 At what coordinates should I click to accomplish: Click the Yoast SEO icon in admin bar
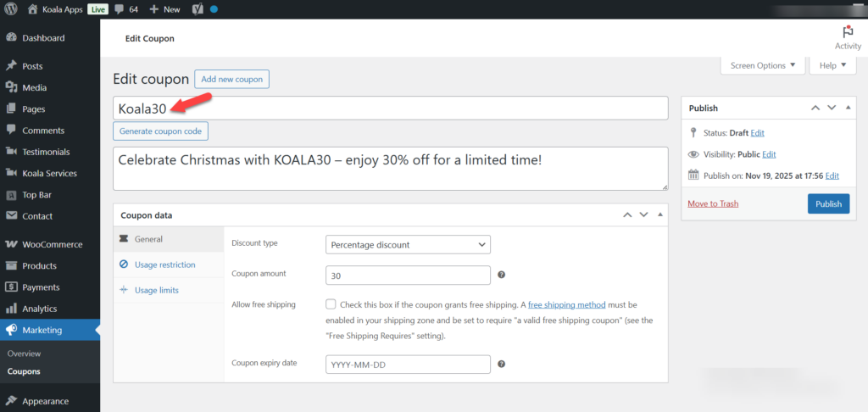(196, 9)
